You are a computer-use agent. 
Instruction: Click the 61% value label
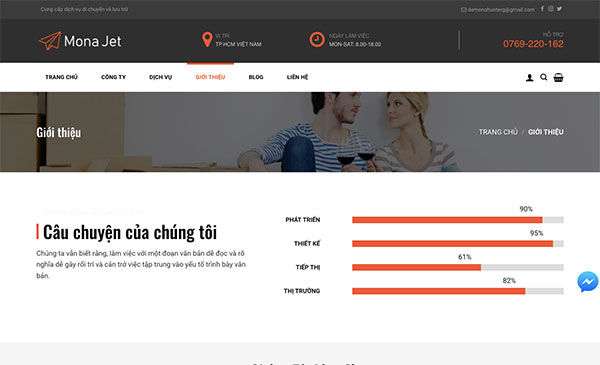coord(465,257)
